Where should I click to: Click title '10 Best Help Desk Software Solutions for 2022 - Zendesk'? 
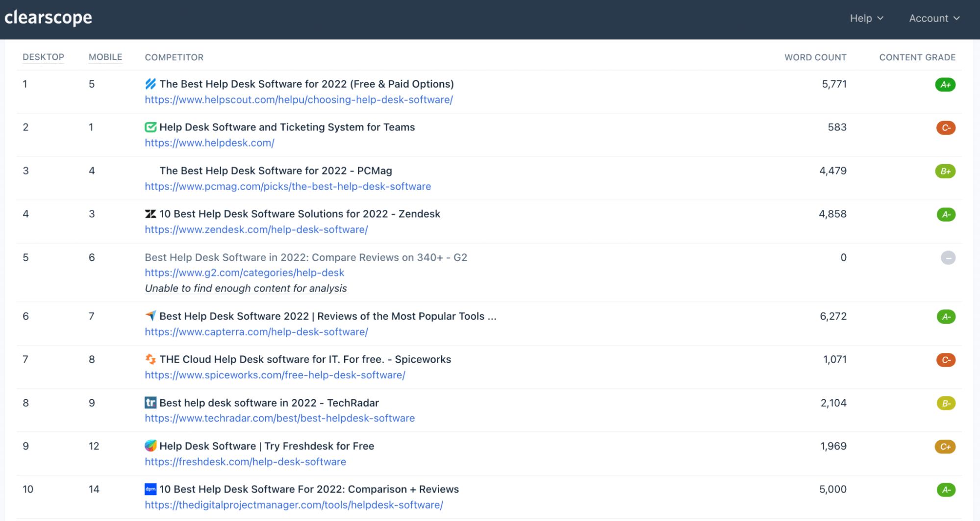[x=300, y=214]
